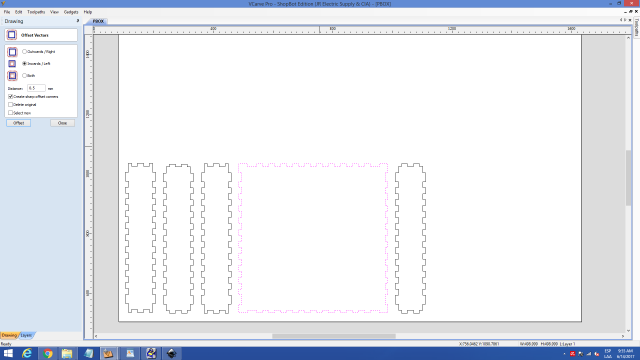Click the Offset Vectors header icon

[11, 35]
